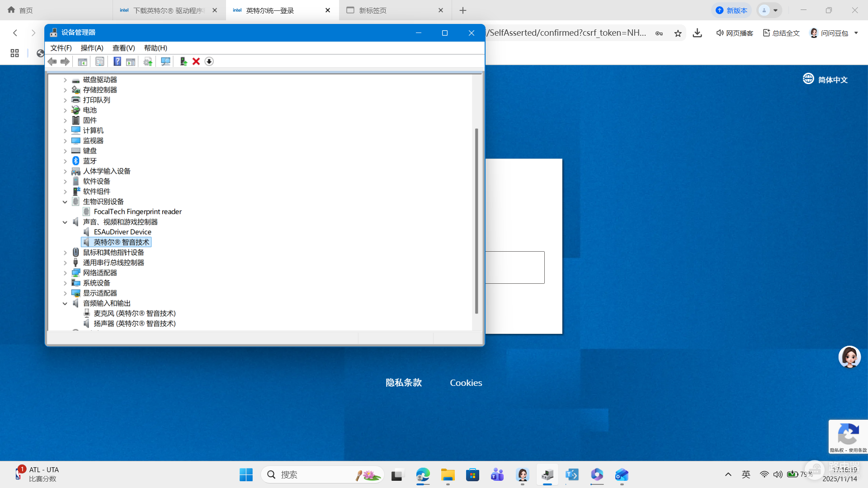Screen dimensions: 868x488
Task: Select the ESAuDriver Device entry
Action: tap(123, 232)
